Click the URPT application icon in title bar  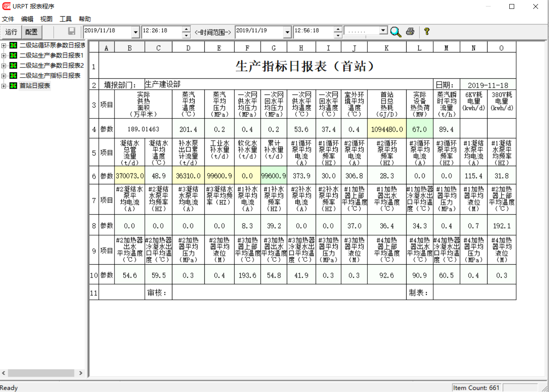pyautogui.click(x=6, y=6)
